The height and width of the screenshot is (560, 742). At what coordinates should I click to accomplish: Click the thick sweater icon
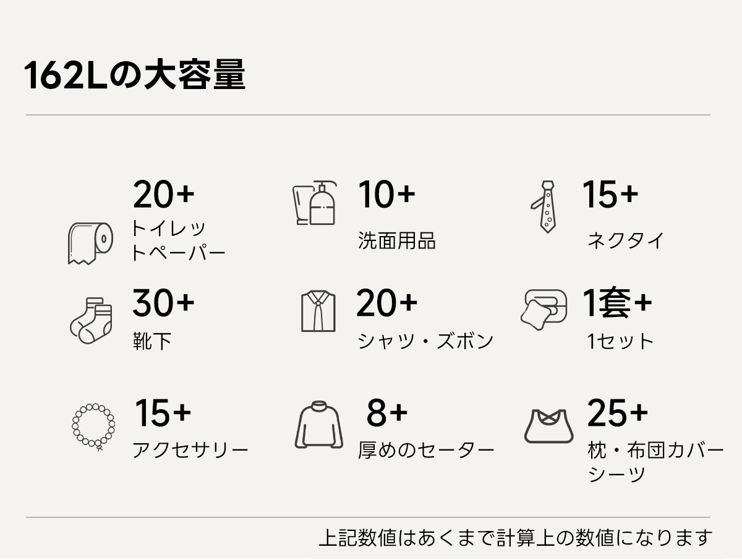[x=318, y=425]
